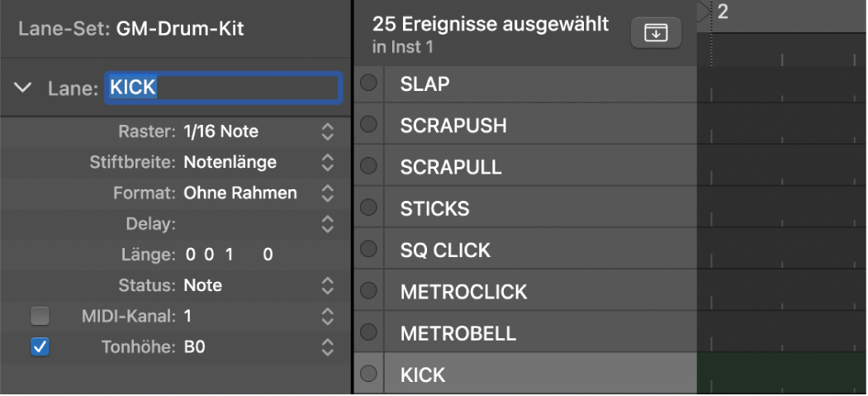Click the Länge value field
The height and width of the screenshot is (396, 868).
pyautogui.click(x=229, y=255)
